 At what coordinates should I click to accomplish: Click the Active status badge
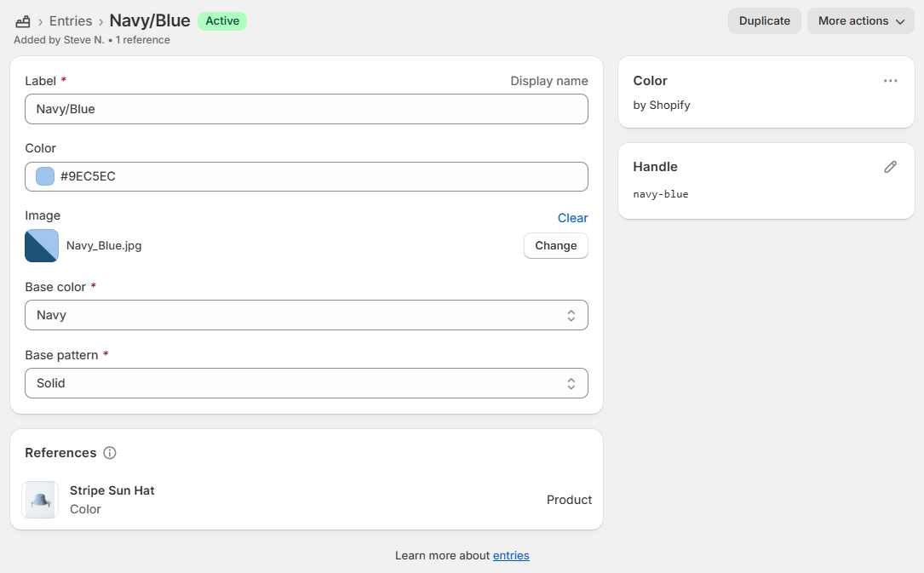[x=222, y=21]
